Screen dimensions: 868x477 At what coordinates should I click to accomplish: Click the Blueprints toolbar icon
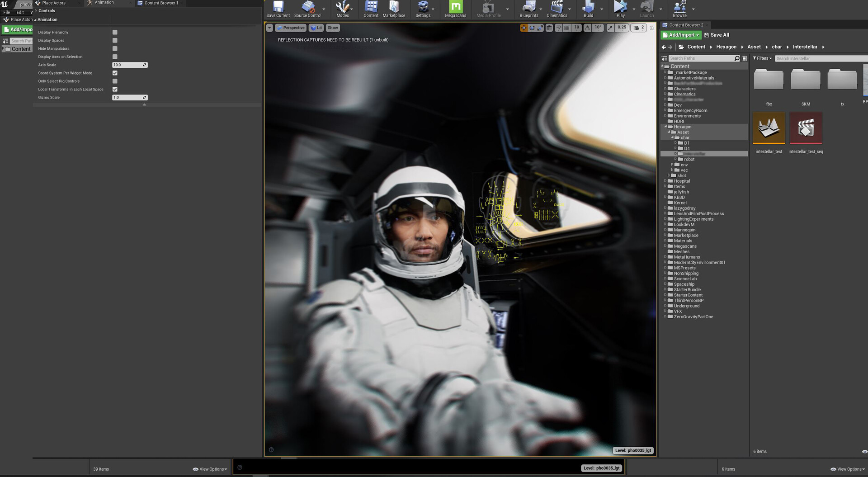click(528, 9)
